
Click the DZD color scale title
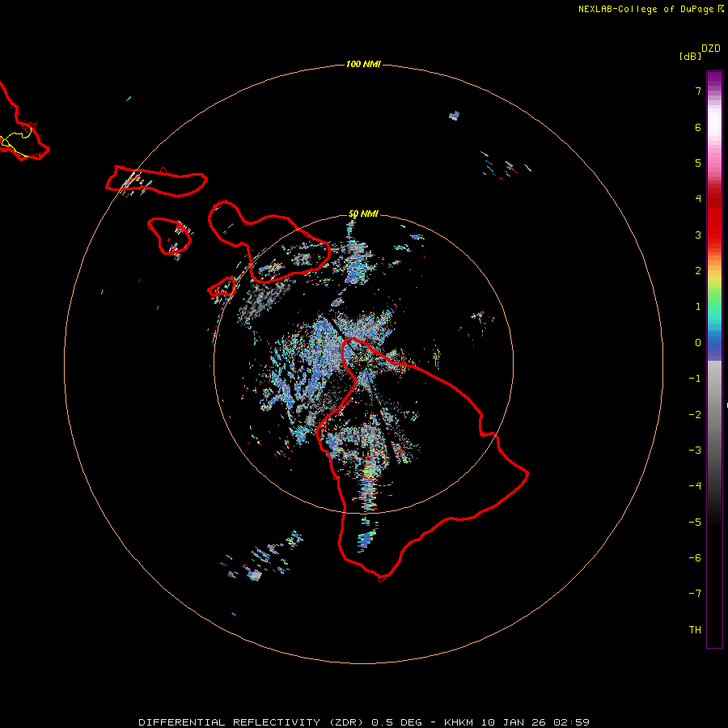(711, 49)
